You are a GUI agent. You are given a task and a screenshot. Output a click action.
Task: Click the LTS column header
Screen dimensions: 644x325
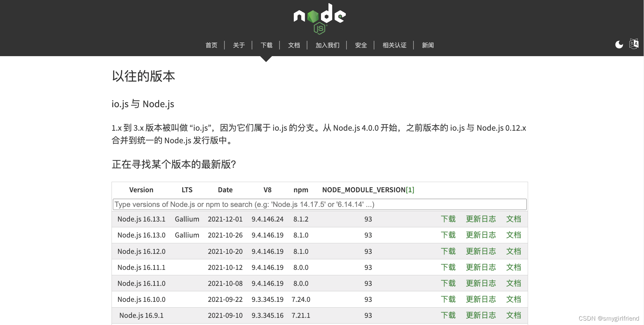coord(187,190)
